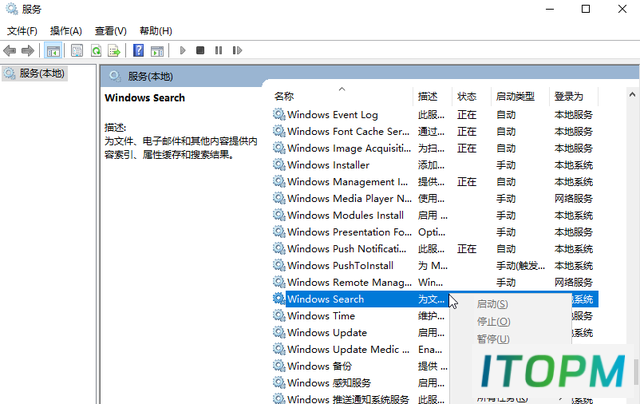Image resolution: width=640 pixels, height=404 pixels.
Task: Select the Windows Presentation Fo... service name
Action: pos(349,232)
